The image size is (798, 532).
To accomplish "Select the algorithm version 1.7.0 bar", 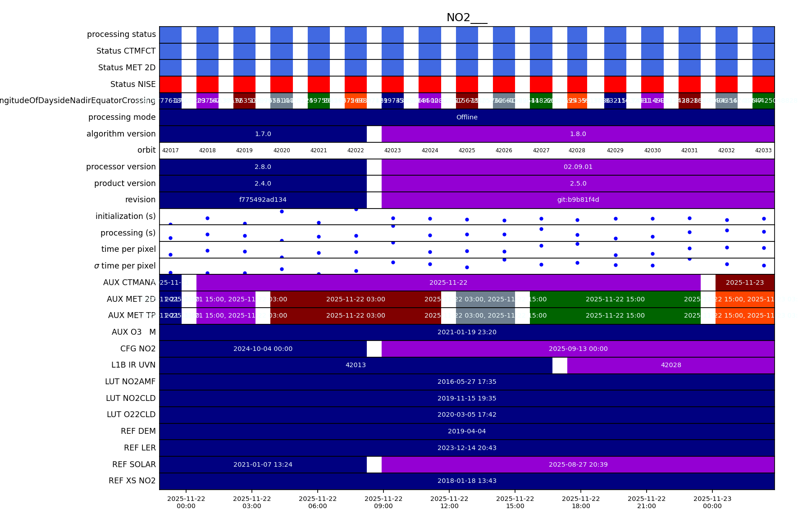I will coord(263,134).
